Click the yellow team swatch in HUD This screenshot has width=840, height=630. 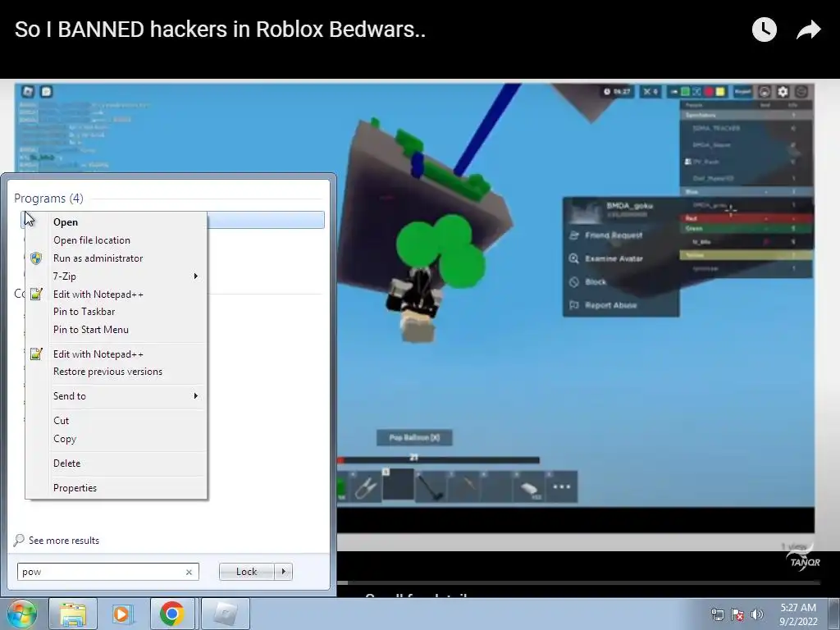(x=720, y=92)
